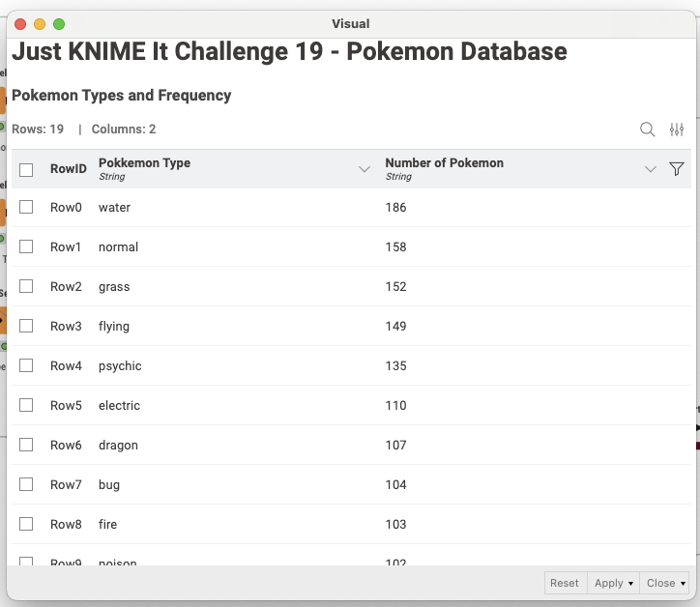Open the table settings sliders icon
The image size is (700, 607).
677,130
